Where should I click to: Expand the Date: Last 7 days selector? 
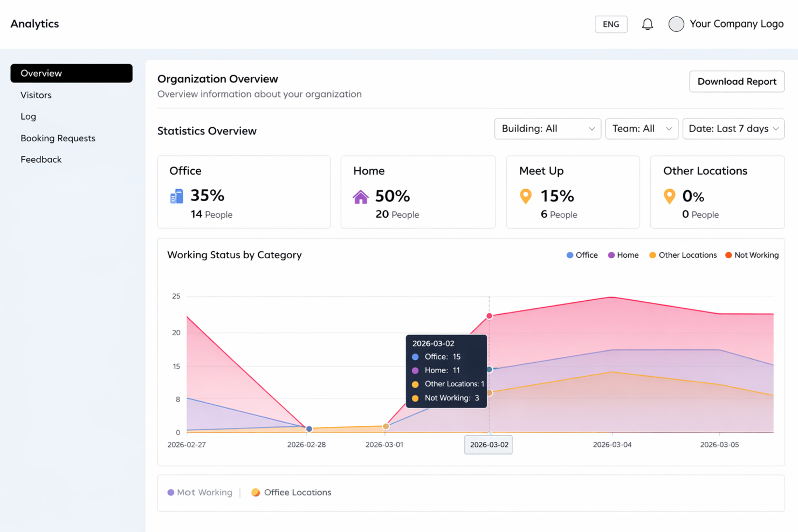[x=733, y=129]
